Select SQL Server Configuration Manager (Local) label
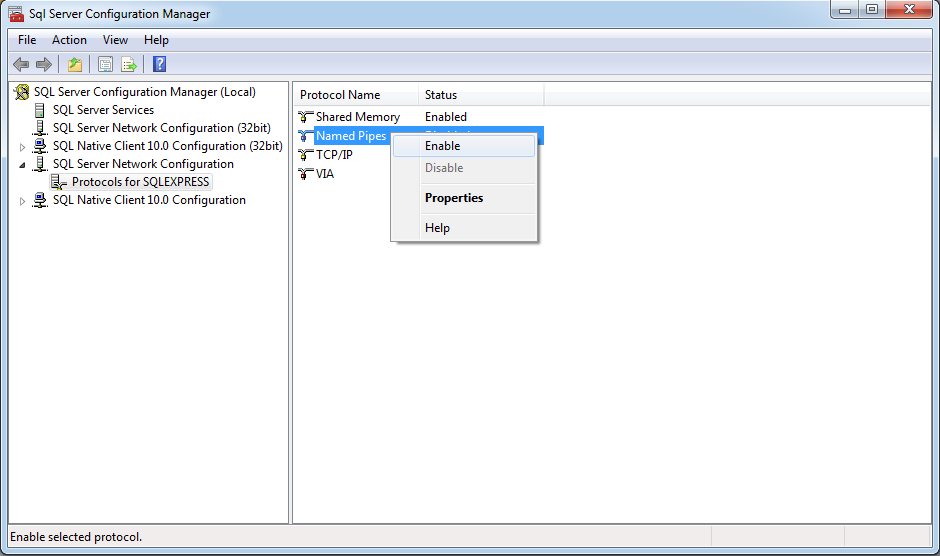The width and height of the screenshot is (940, 556). 144,92
